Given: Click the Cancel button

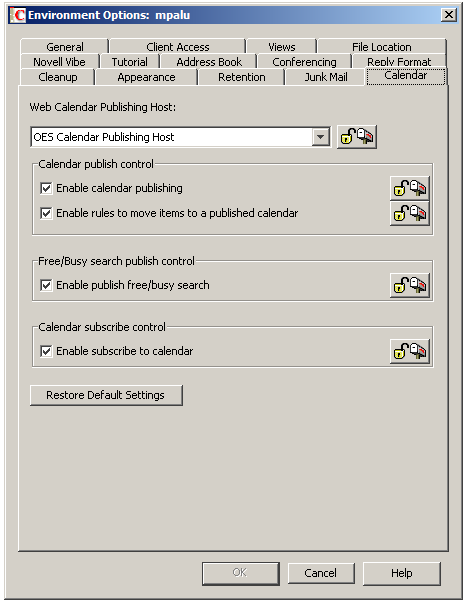Looking at the screenshot, I should 321,573.
